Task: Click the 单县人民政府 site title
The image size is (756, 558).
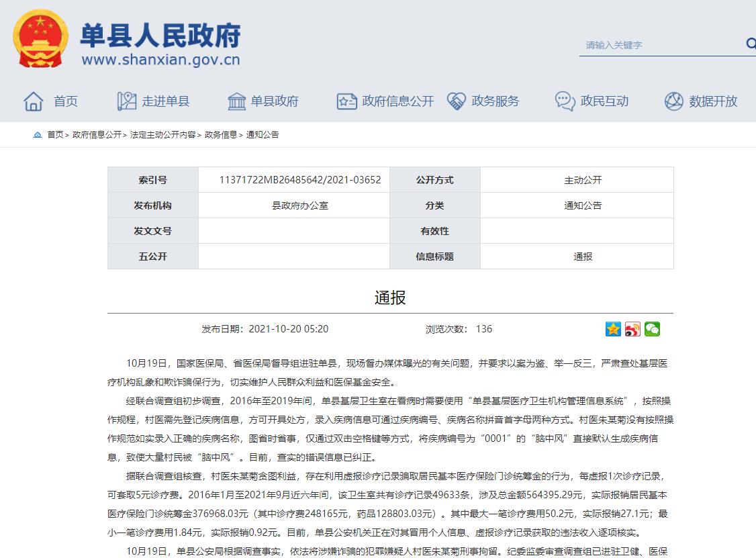Action: 160,36
